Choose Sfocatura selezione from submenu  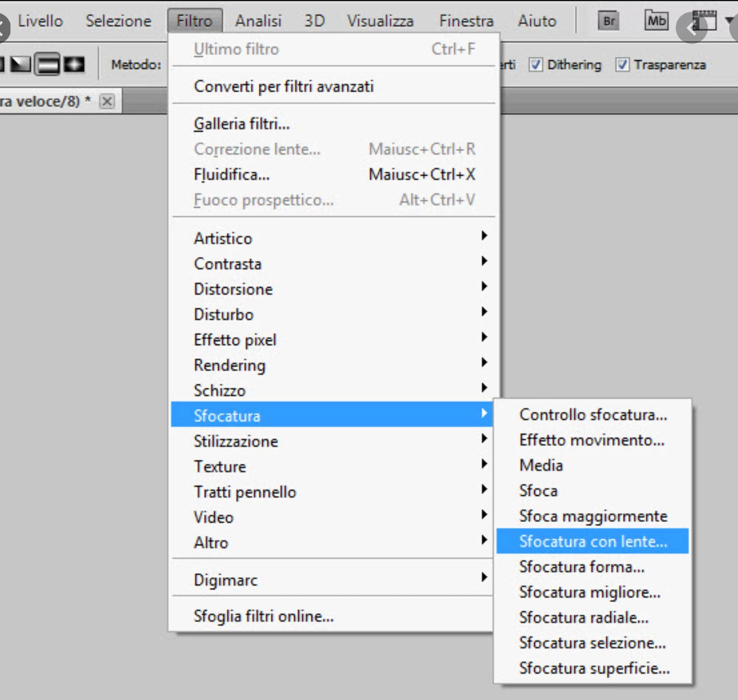click(x=592, y=643)
